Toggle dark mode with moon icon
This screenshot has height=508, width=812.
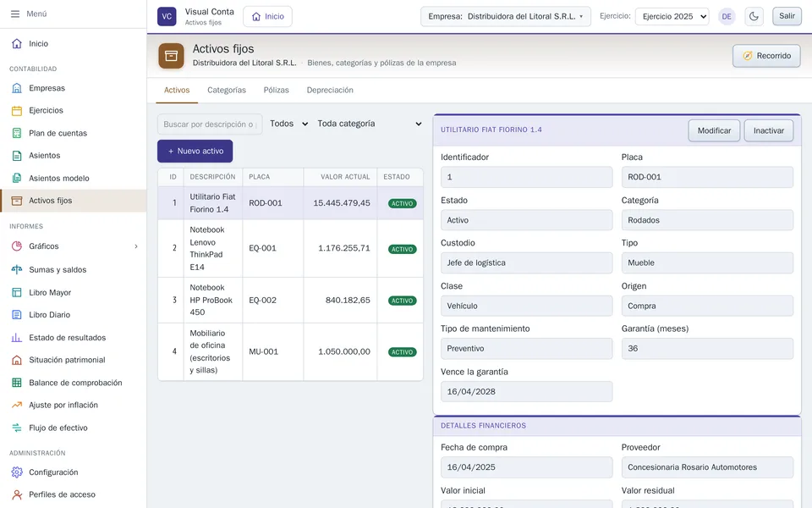point(754,17)
